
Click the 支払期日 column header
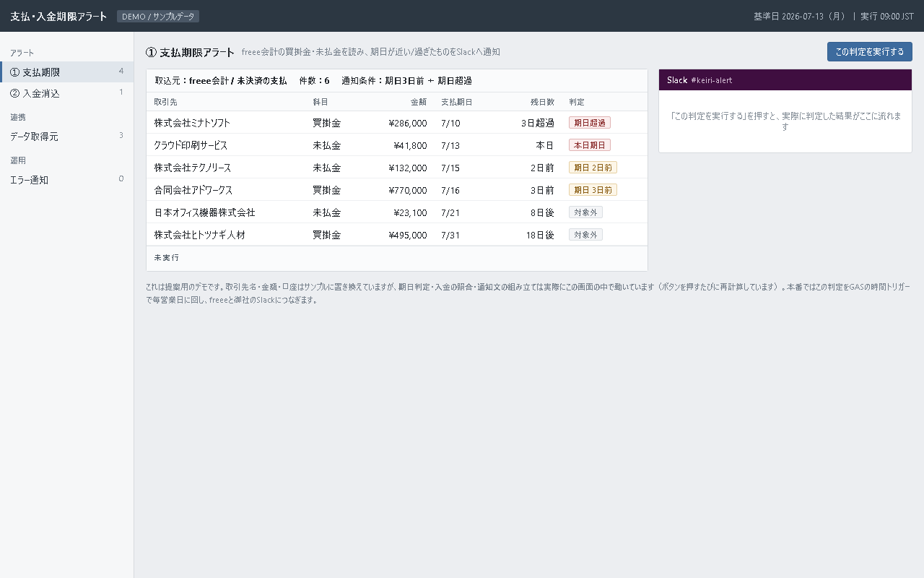[457, 102]
